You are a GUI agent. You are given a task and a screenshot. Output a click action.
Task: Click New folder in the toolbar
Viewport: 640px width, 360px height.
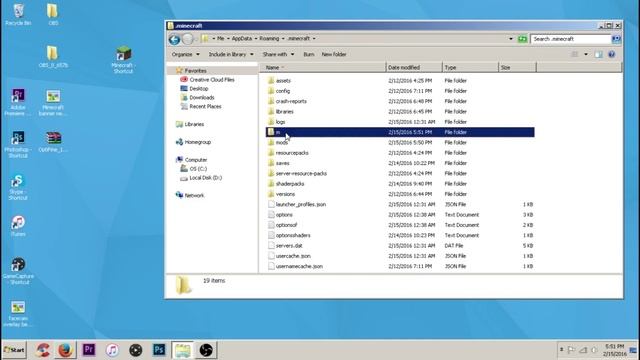pyautogui.click(x=334, y=54)
